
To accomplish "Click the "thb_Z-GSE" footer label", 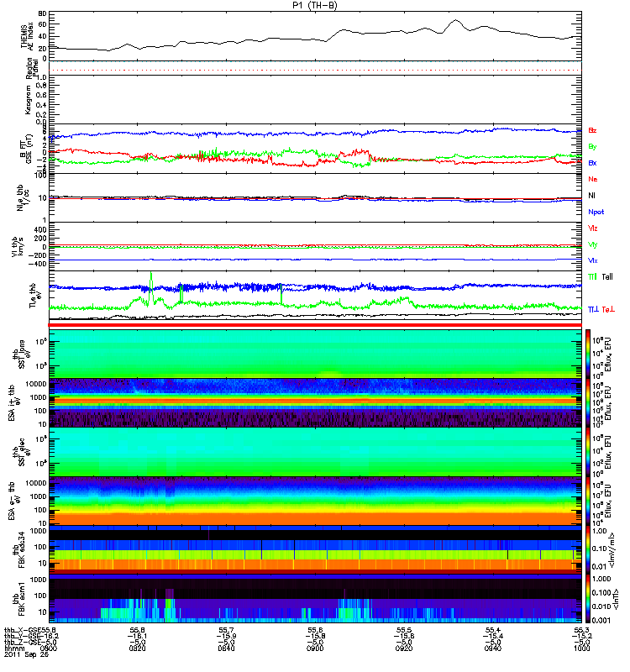I will point(22,642).
